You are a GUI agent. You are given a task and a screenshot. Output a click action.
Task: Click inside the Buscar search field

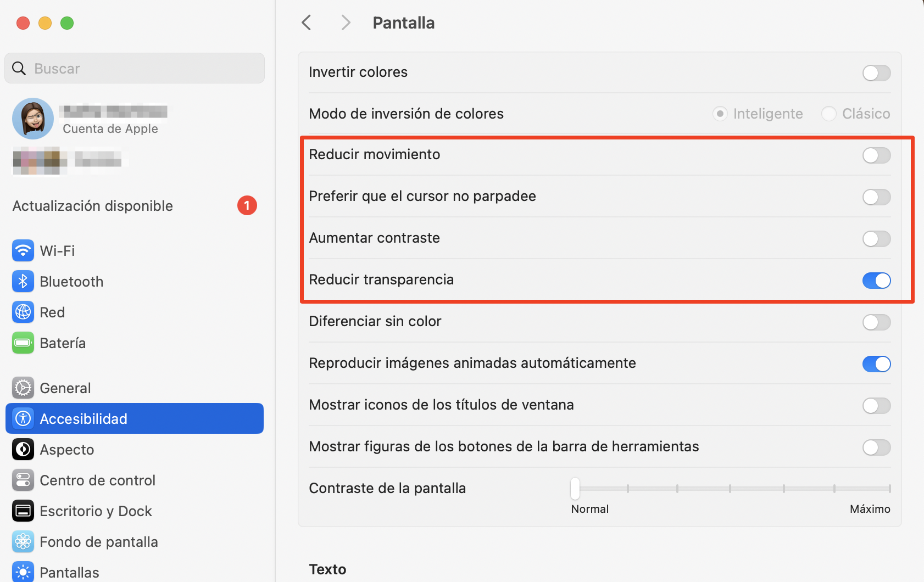[x=134, y=68]
